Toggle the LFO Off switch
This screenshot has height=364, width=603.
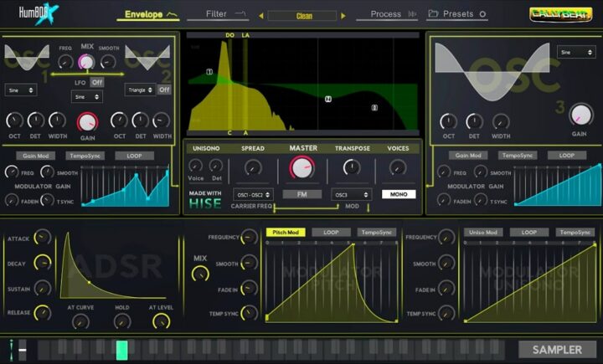(x=97, y=82)
